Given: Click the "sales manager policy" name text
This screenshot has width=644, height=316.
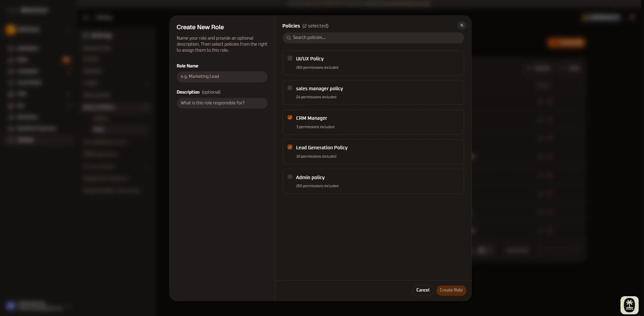Looking at the screenshot, I should [x=319, y=89].
